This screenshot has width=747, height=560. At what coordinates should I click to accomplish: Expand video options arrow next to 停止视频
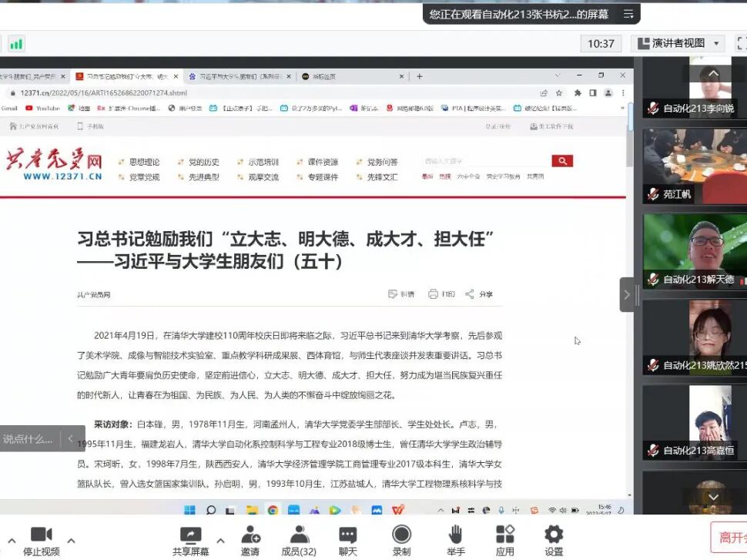[71, 541]
